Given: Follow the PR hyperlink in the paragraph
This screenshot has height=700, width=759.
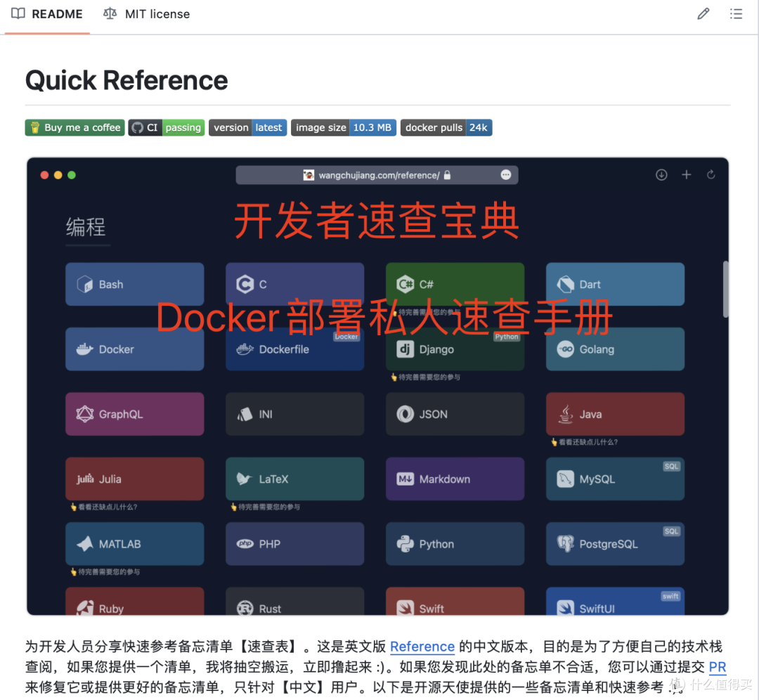Looking at the screenshot, I should click(x=717, y=667).
